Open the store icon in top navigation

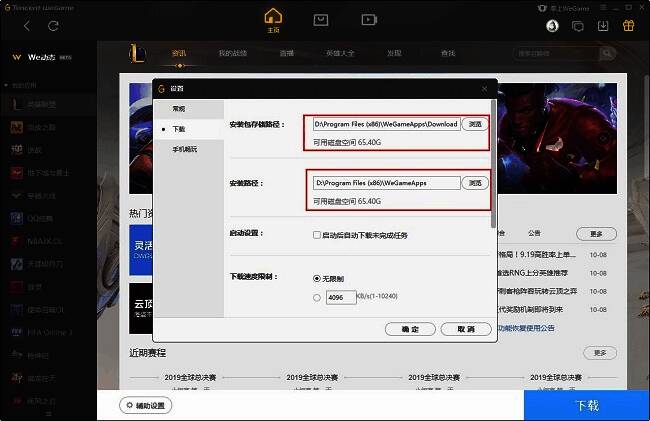click(321, 19)
